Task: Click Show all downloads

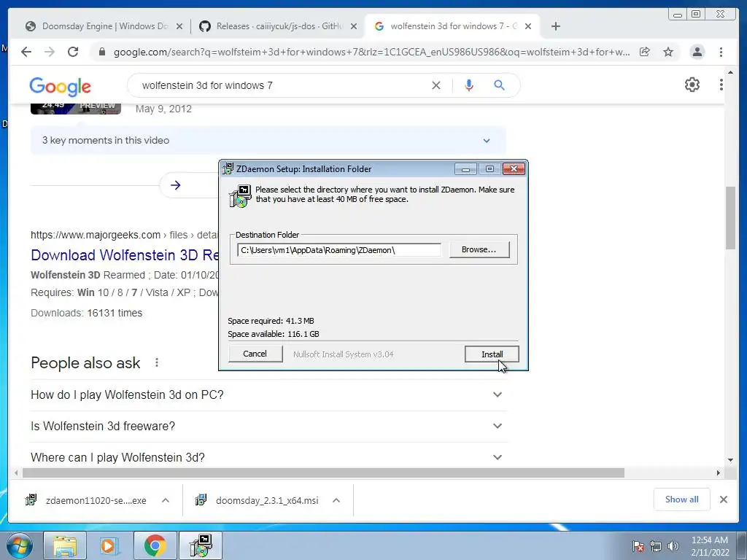Action: (x=682, y=499)
